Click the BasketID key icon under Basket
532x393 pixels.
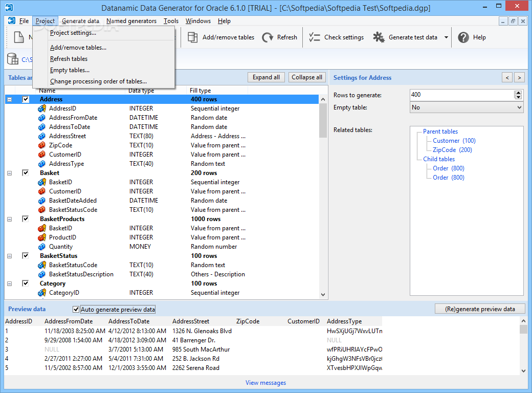42,182
